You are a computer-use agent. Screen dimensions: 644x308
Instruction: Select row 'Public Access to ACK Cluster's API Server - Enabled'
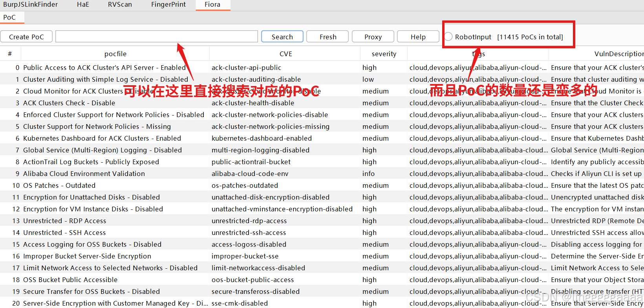point(322,68)
